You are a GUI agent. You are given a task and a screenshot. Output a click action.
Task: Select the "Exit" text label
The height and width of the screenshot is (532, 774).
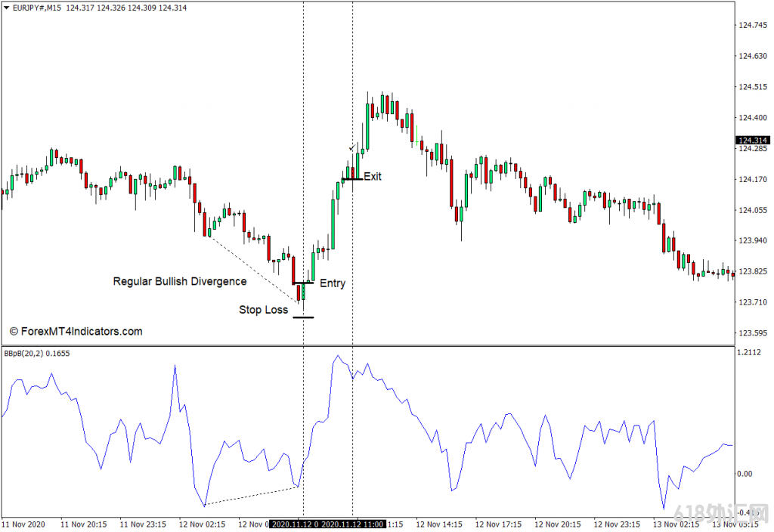coord(373,176)
